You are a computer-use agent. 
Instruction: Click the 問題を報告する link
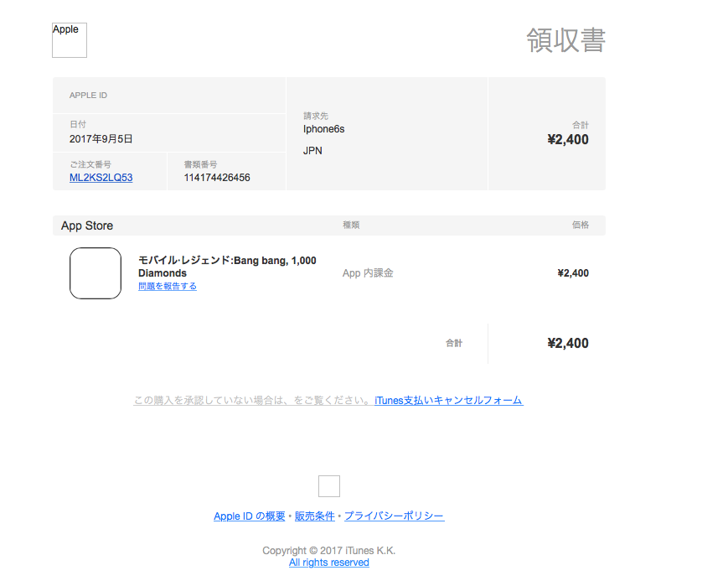pos(168,286)
